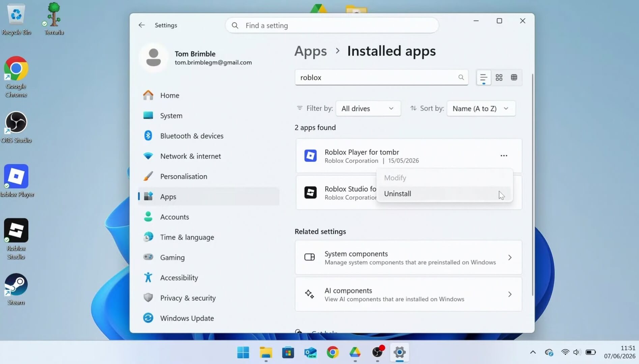Open File Explorer from taskbar

pos(266,353)
